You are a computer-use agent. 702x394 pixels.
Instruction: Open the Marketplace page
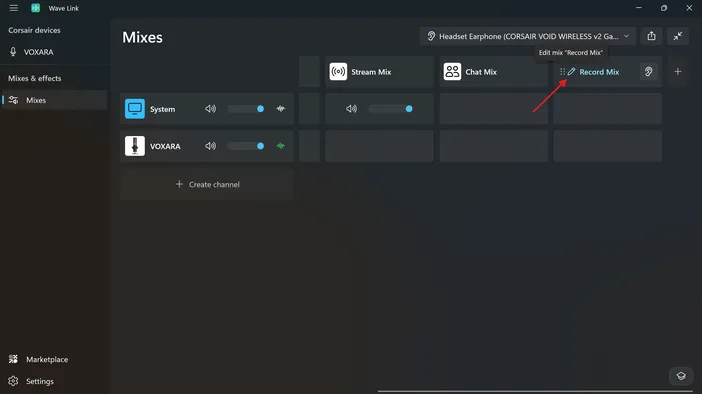[55, 359]
